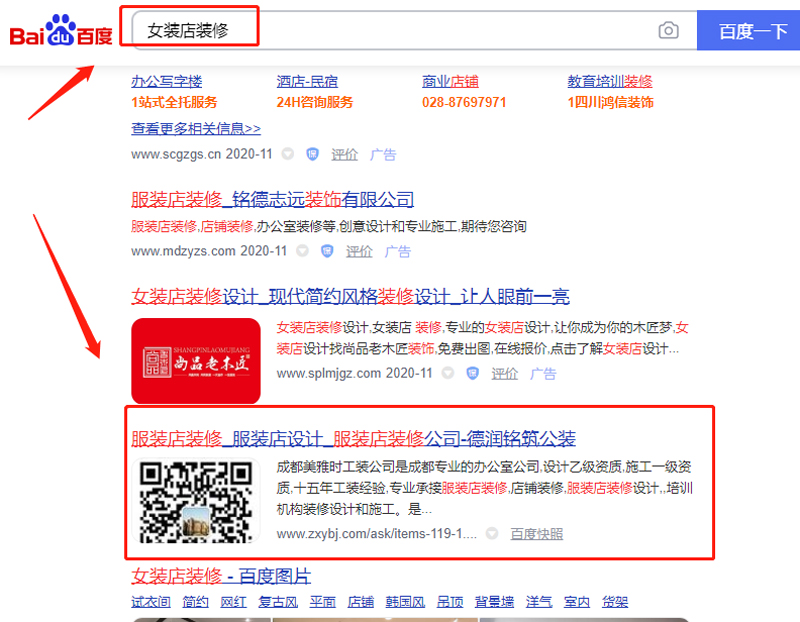Click the Baidu logo
Screen dimensions: 800x622
tap(61, 31)
